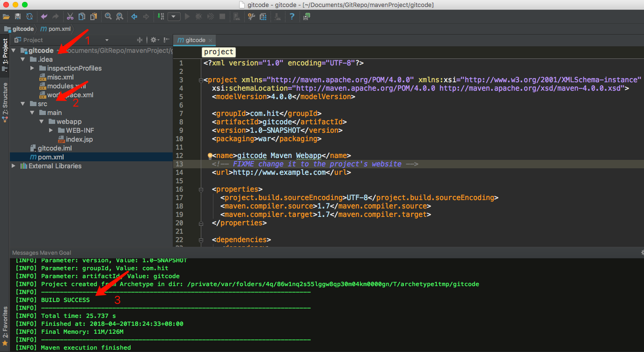Select the External Libraries row
Viewport: 644px width, 352px height.
(91, 166)
